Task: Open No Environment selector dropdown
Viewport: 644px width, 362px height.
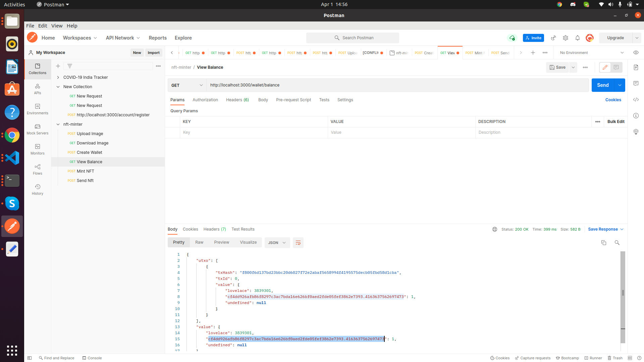Action: click(x=592, y=53)
